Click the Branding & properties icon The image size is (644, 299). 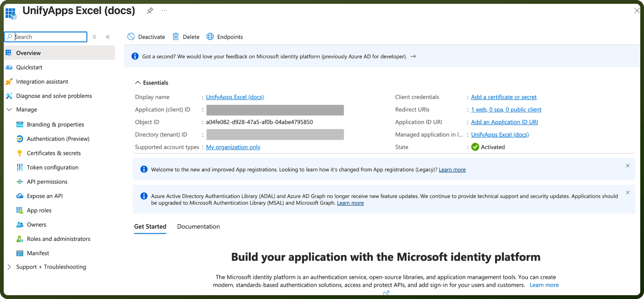click(20, 124)
